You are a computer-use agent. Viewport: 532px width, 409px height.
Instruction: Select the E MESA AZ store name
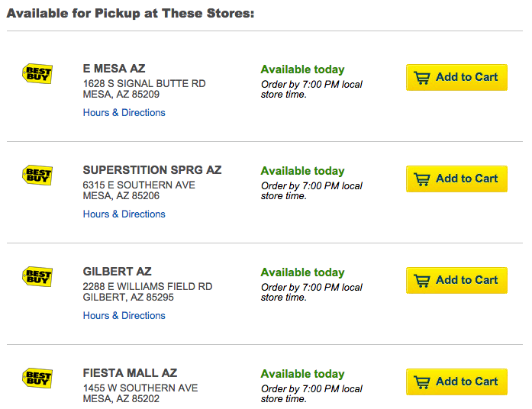(x=114, y=69)
